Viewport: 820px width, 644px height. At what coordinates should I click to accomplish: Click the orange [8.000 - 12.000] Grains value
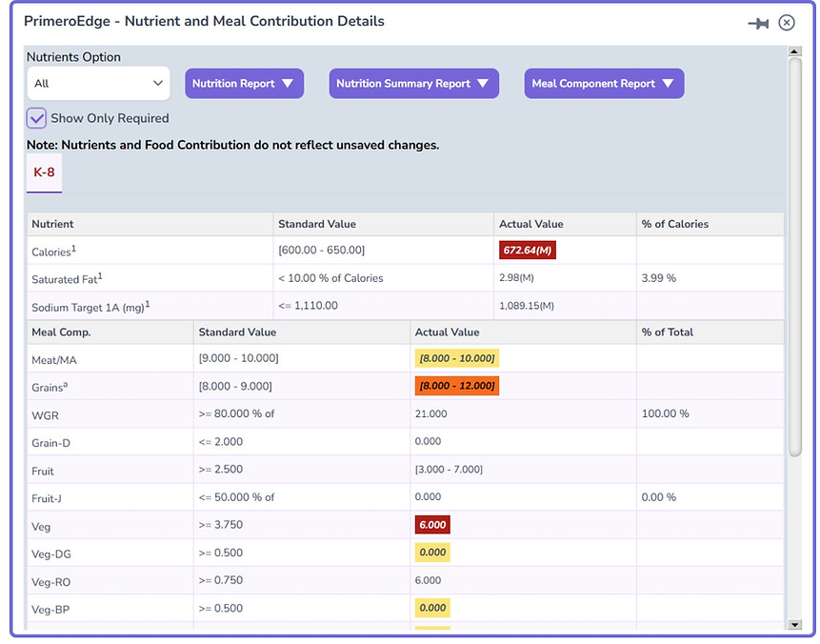point(456,386)
